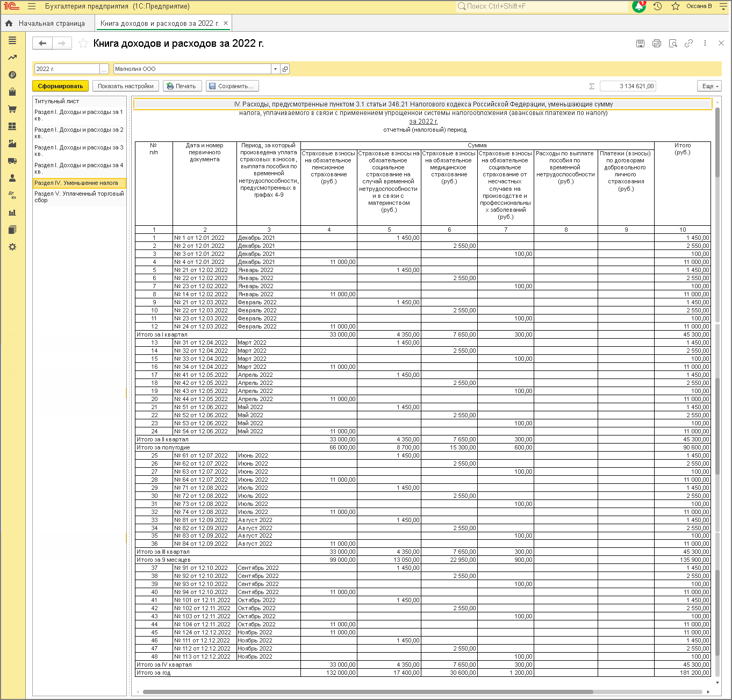Switch to Начальная страница tab
Viewport: 732px width, 700px height.
click(46, 23)
